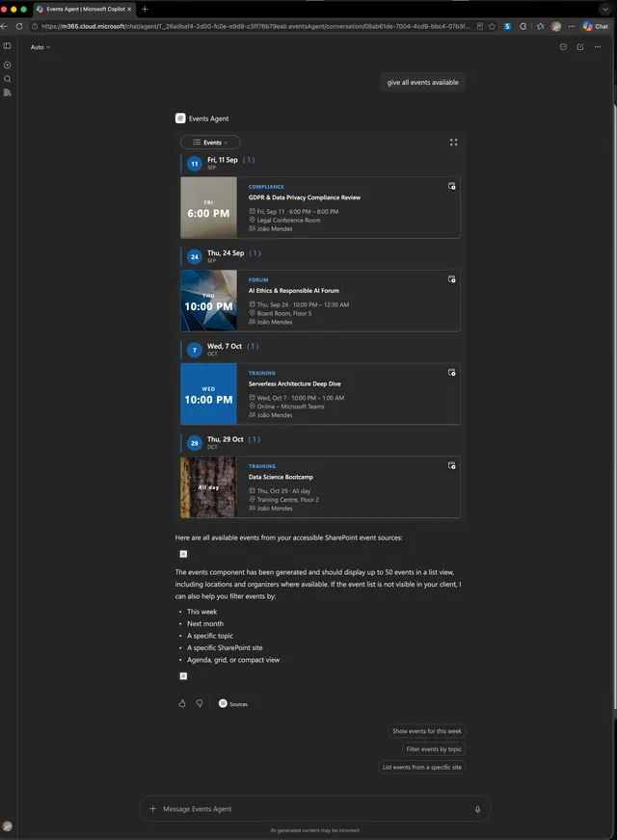617x840 pixels.
Task: Choose List events from a specific site
Action: [422, 768]
